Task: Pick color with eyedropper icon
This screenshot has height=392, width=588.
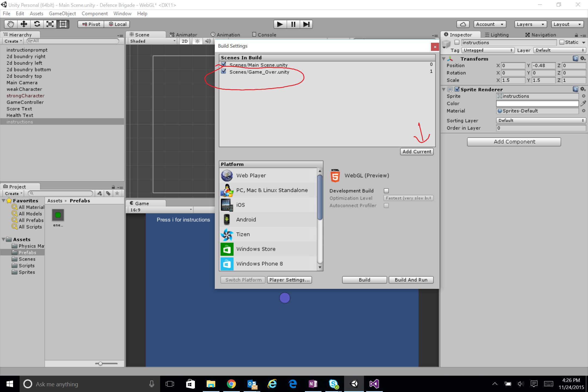Action: tap(583, 103)
